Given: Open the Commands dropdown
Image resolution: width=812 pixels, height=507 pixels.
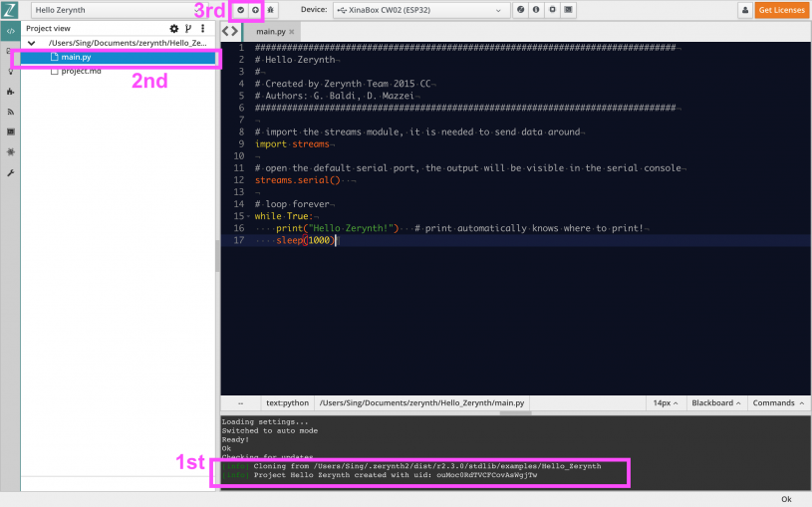Looking at the screenshot, I should click(778, 402).
